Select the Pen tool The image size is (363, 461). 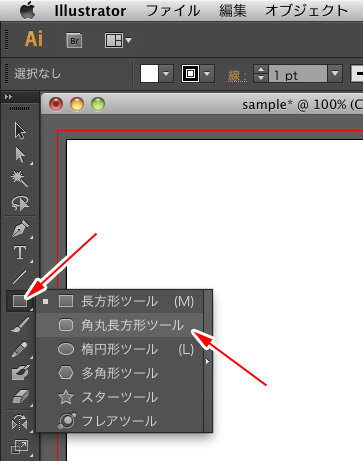coord(20,229)
